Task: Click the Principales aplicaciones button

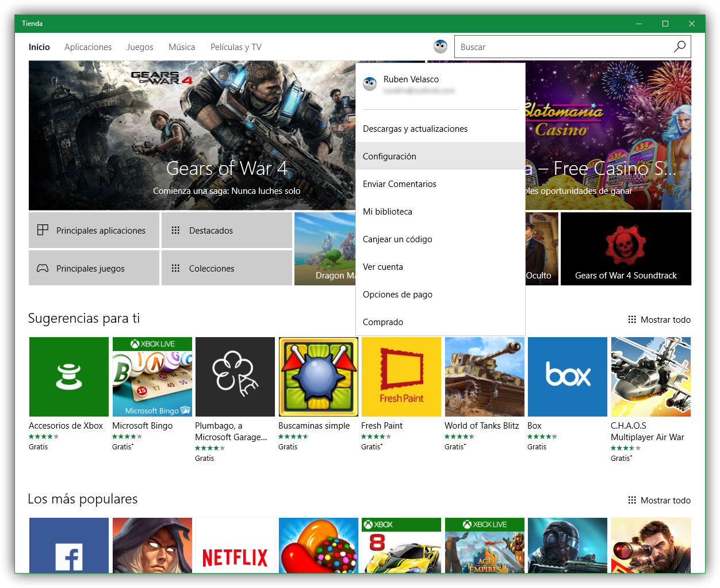Action: [94, 230]
